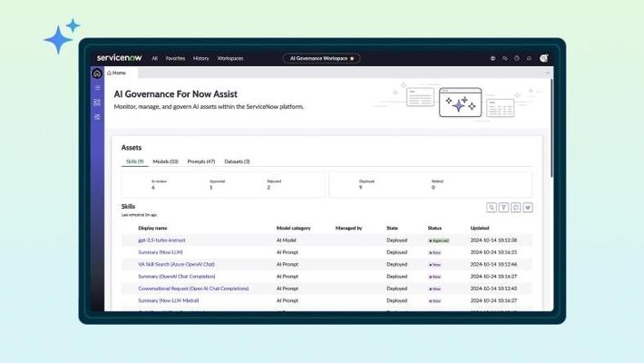Open Conversational Request (OpenAI Chat Completions) link
The width and height of the screenshot is (644, 363).
(x=193, y=289)
